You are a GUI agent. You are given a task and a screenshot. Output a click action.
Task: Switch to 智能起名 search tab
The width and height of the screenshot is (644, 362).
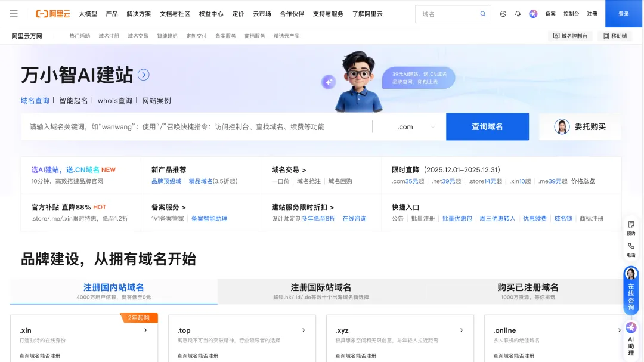pyautogui.click(x=73, y=101)
